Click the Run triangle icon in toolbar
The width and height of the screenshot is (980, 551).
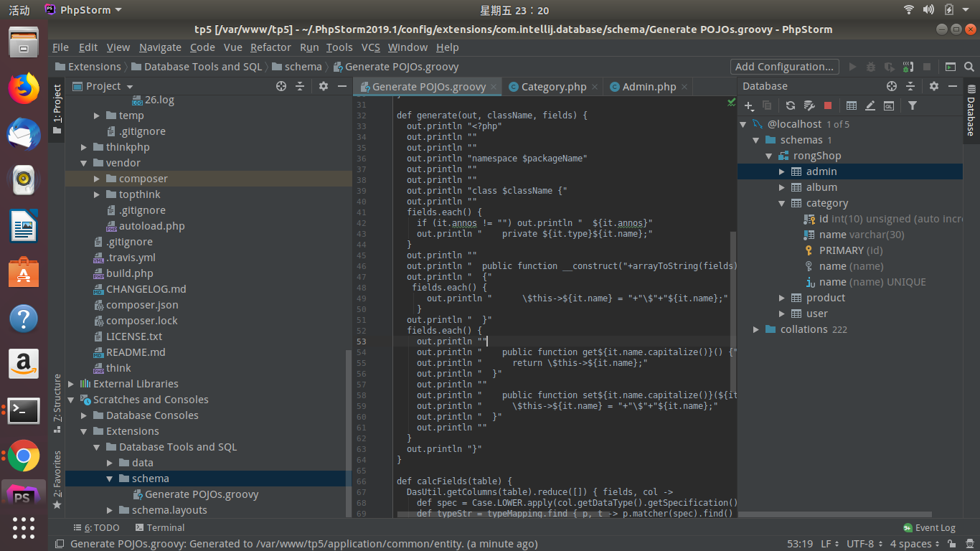(x=852, y=67)
